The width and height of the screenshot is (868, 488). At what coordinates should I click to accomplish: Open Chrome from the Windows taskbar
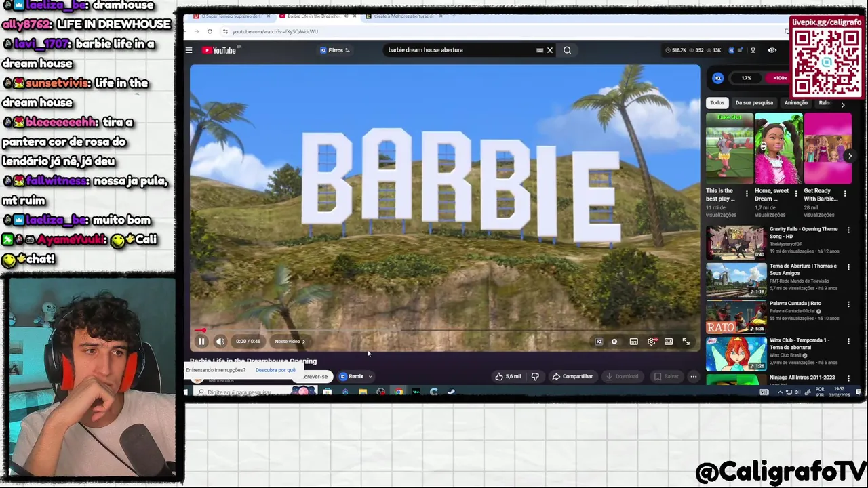pos(399,392)
